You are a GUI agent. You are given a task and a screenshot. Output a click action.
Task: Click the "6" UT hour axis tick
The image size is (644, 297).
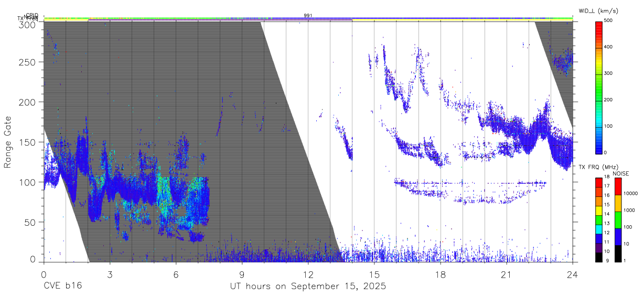176,274
